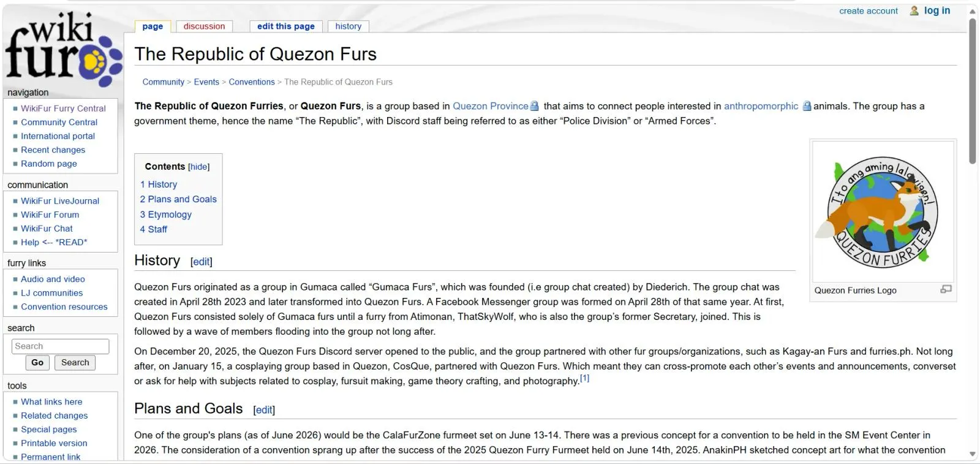The width and height of the screenshot is (980, 464).
Task: Click the Search button
Action: click(75, 363)
